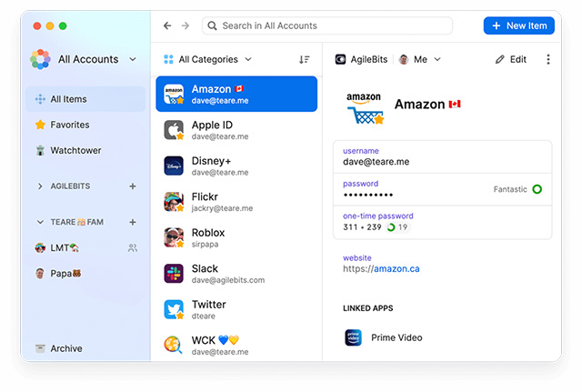Select the WCK list entry
Screen dimensions: 582x392
[236, 345]
